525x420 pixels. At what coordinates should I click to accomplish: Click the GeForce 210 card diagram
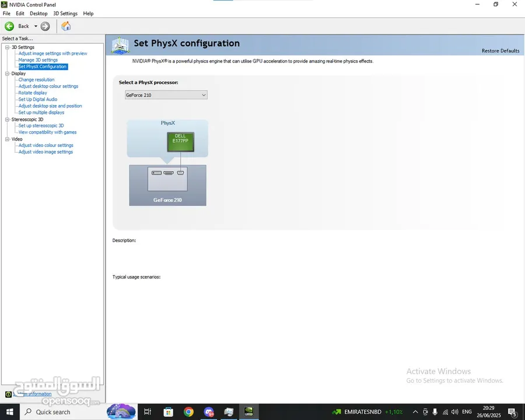(x=168, y=185)
